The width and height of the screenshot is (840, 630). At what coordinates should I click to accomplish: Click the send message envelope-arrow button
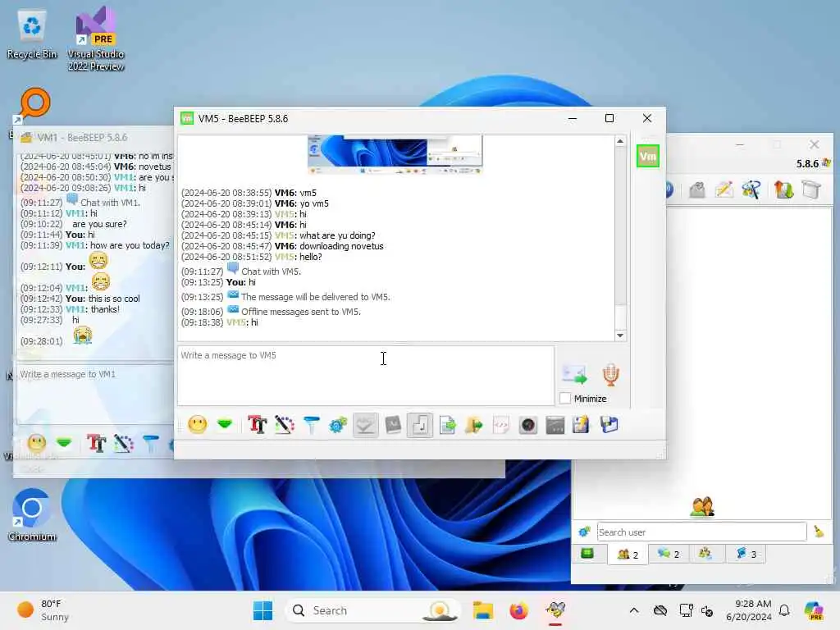[x=574, y=374]
